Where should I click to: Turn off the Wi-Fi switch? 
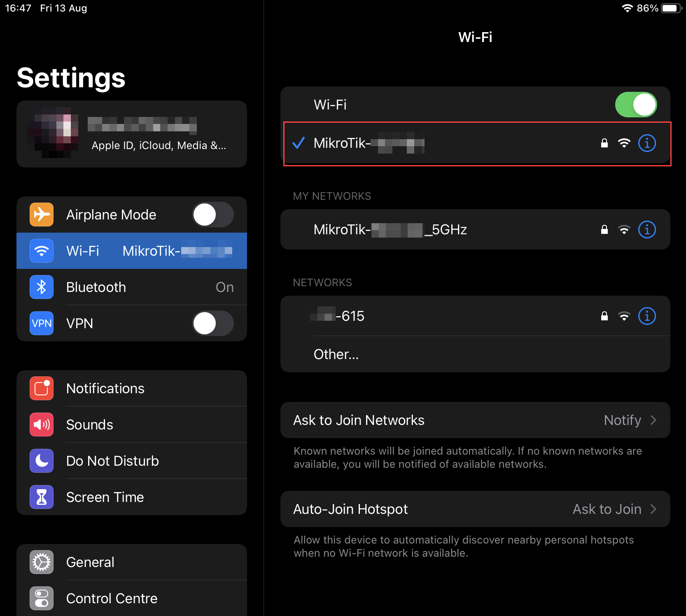(x=636, y=105)
